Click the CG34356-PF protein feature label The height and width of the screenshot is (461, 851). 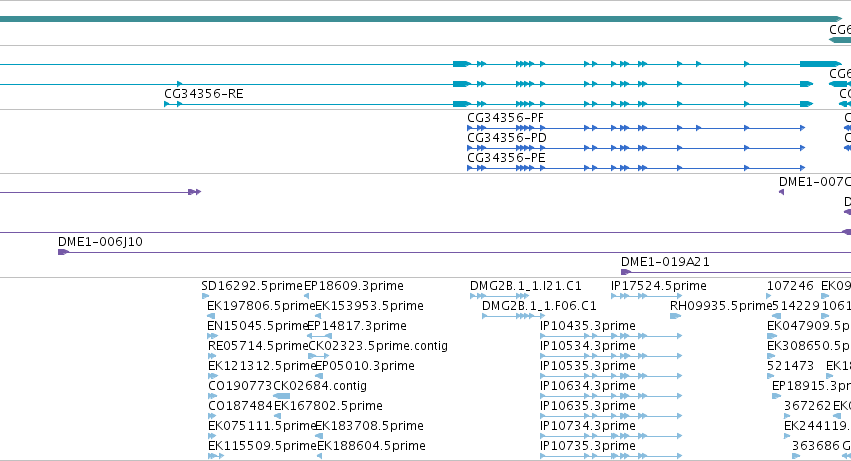tap(505, 118)
